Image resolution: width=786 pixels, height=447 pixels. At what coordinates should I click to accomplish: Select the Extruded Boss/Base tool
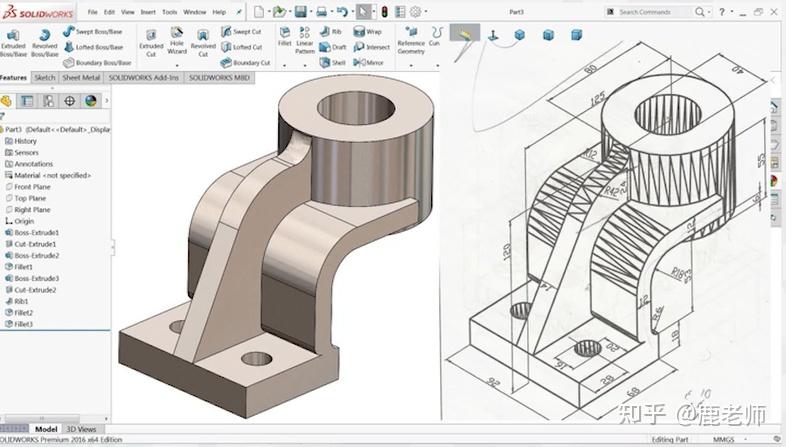click(13, 42)
